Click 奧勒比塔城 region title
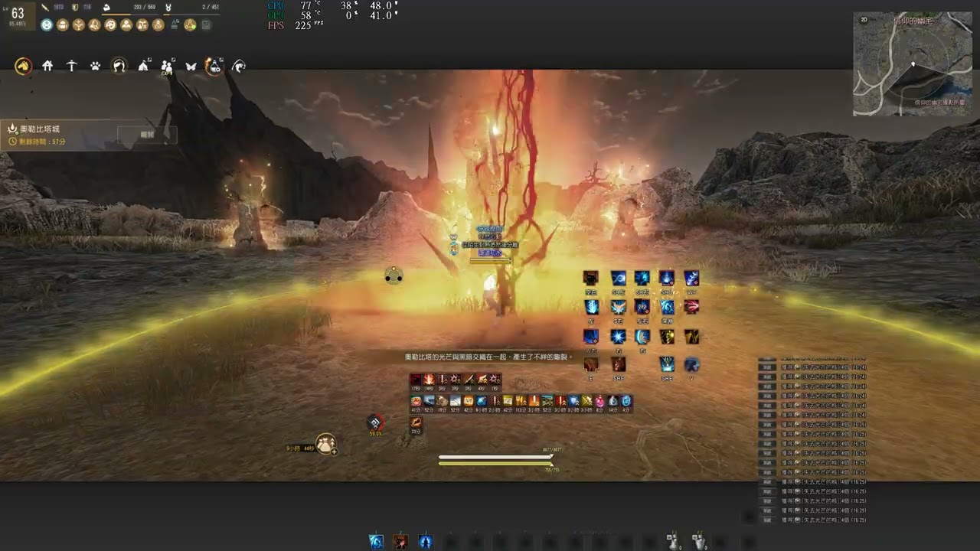This screenshot has height=551, width=980. point(40,129)
